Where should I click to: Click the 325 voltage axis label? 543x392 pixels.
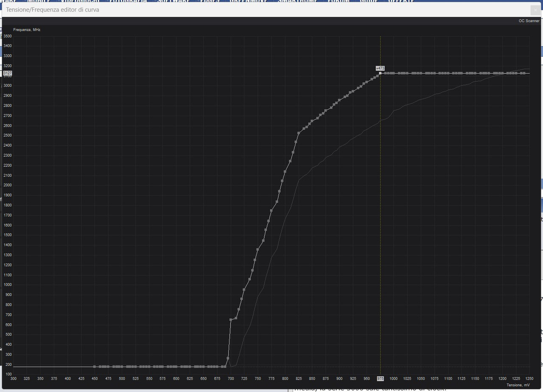[27, 378]
